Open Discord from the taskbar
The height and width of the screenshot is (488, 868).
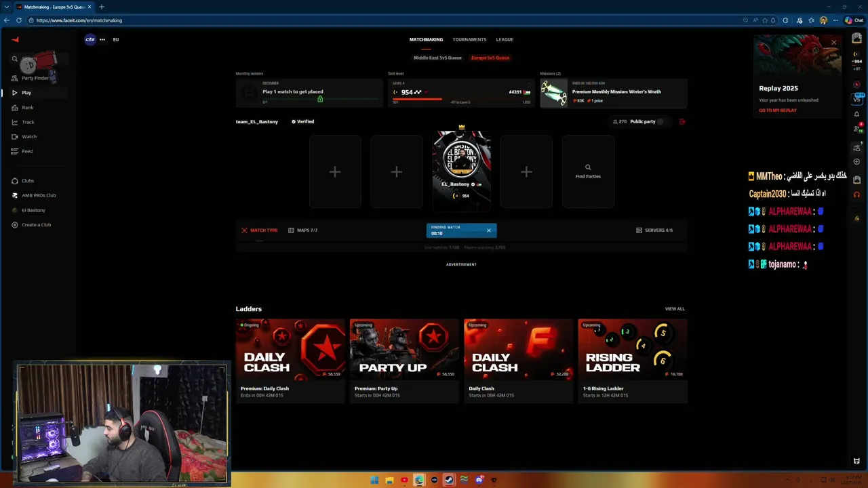pyautogui.click(x=479, y=481)
